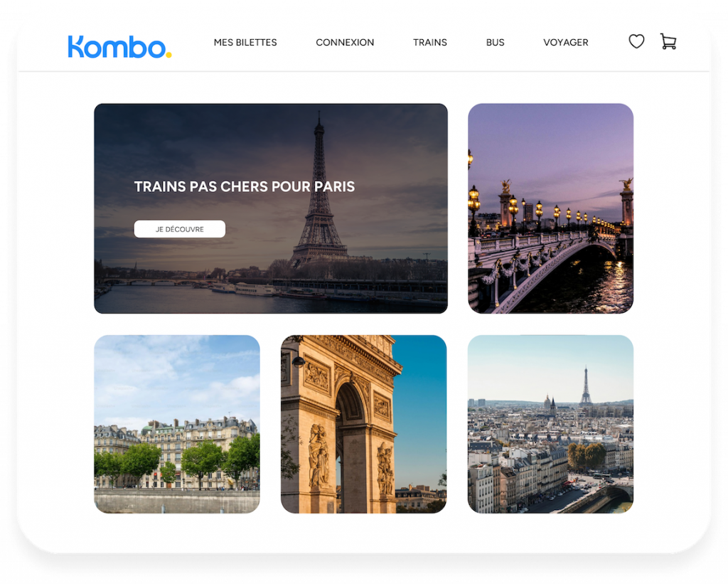Click the TRAINS PAS CHERS POUR PARIS heading

coord(245,187)
